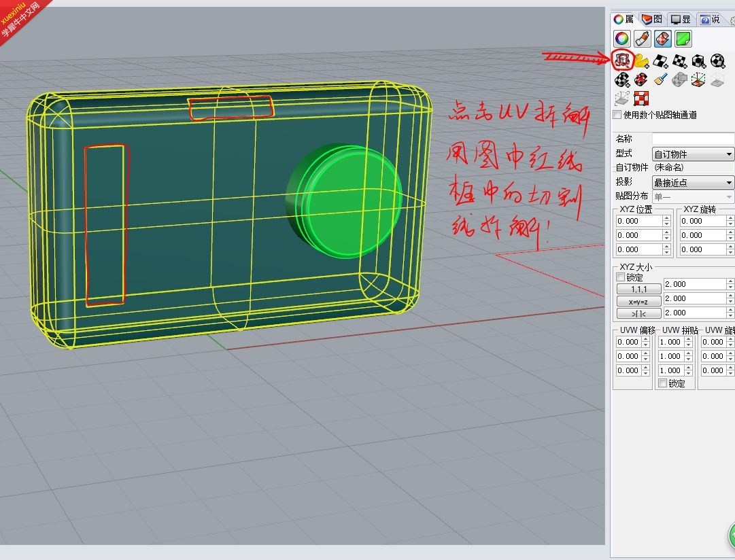The image size is (735, 560).
Task: Apply box mapping with the checkered cube icon
Action: point(698,60)
